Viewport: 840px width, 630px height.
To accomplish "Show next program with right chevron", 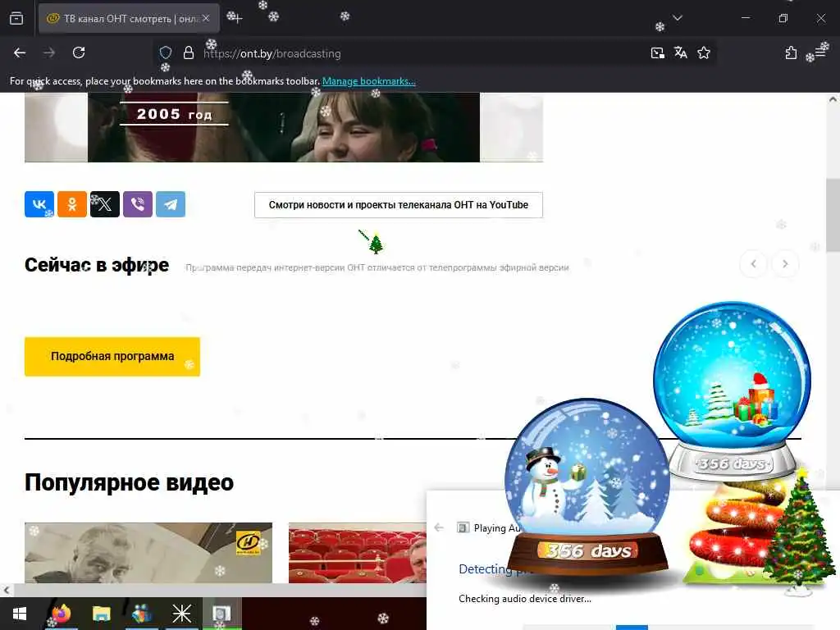I will pyautogui.click(x=785, y=263).
